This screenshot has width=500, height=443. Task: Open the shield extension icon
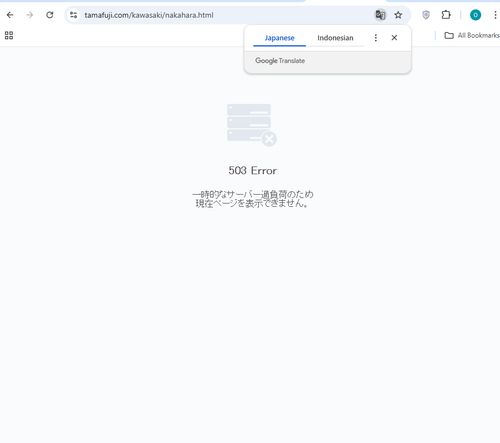pyautogui.click(x=426, y=15)
